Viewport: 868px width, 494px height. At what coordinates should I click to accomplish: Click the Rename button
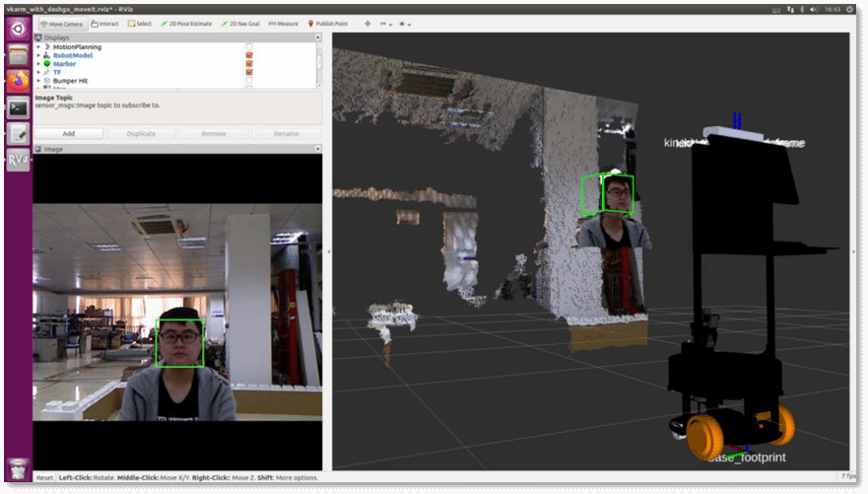point(286,133)
